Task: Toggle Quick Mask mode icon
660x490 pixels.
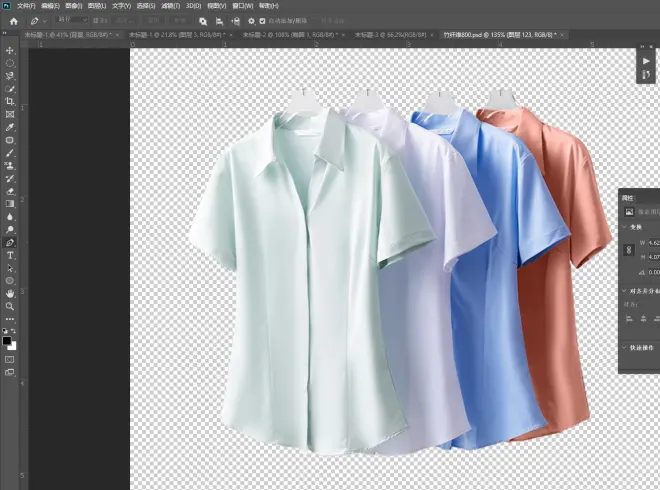Action: (10, 358)
